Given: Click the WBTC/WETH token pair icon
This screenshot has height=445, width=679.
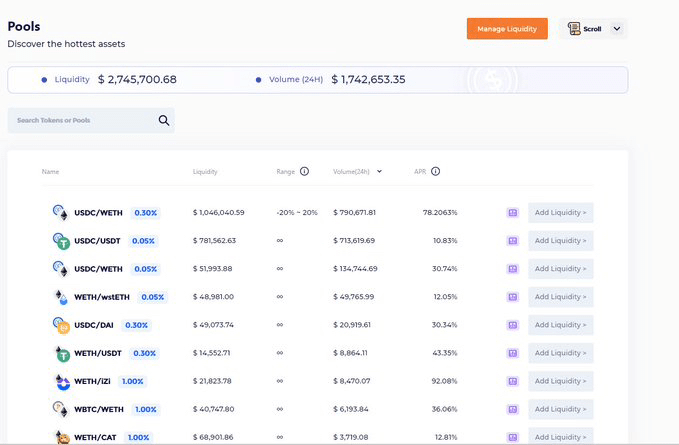Looking at the screenshot, I should pos(60,409).
